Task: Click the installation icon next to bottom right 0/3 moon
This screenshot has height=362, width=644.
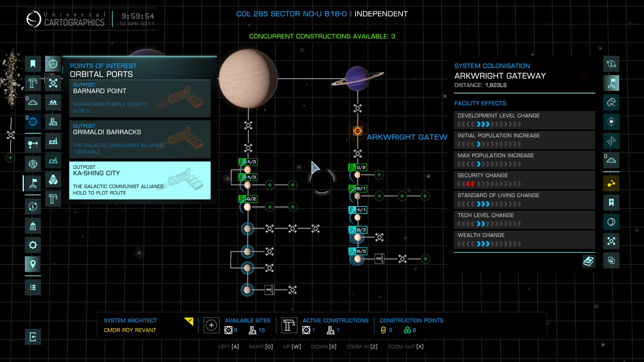Action: pyautogui.click(x=379, y=259)
